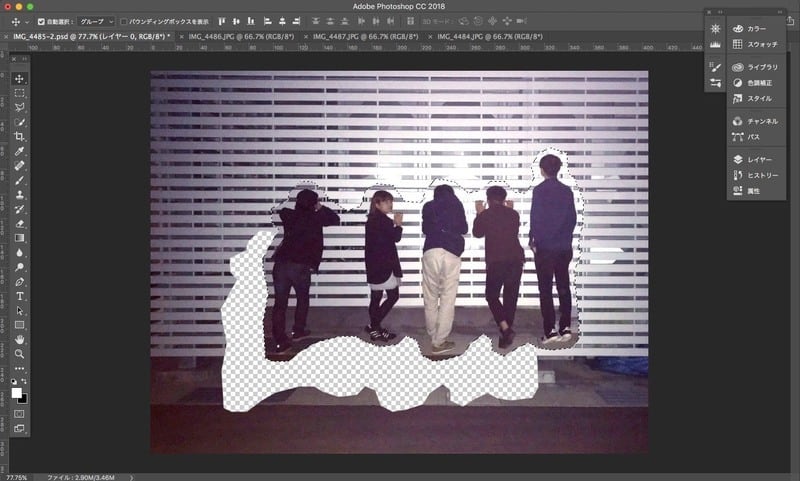Uncheck the 自動選択 checkbox
The width and height of the screenshot is (800, 481).
(x=41, y=21)
